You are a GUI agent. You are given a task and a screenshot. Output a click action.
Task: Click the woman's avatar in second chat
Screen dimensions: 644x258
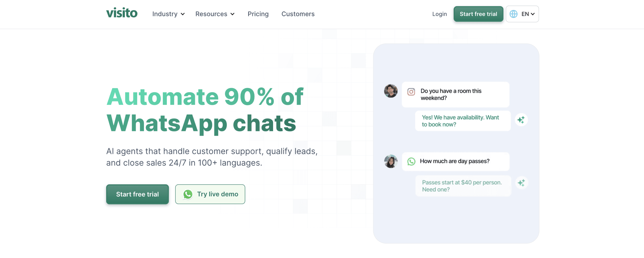pos(391,161)
